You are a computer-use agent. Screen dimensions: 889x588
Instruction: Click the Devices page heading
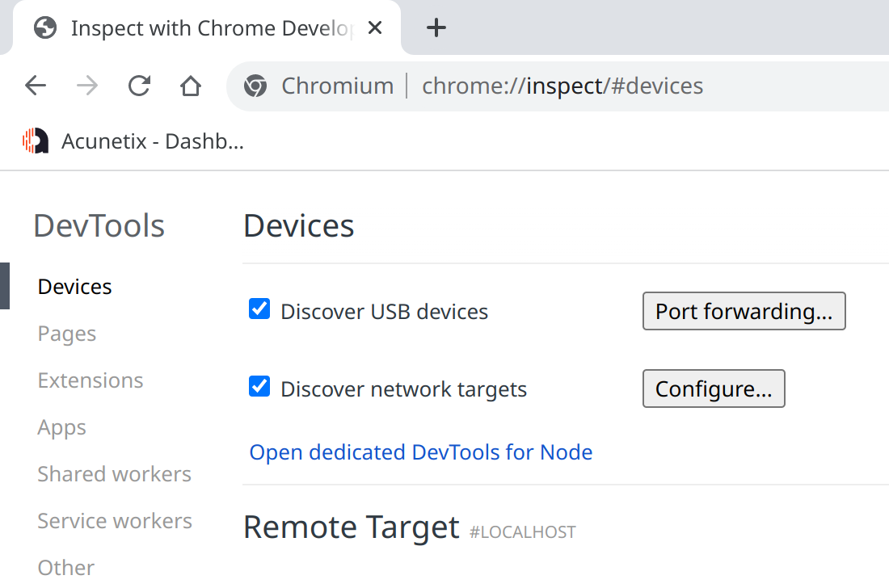(x=299, y=226)
